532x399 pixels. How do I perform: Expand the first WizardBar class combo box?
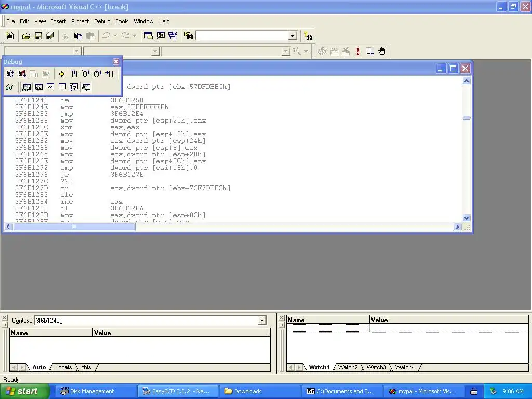(77, 51)
